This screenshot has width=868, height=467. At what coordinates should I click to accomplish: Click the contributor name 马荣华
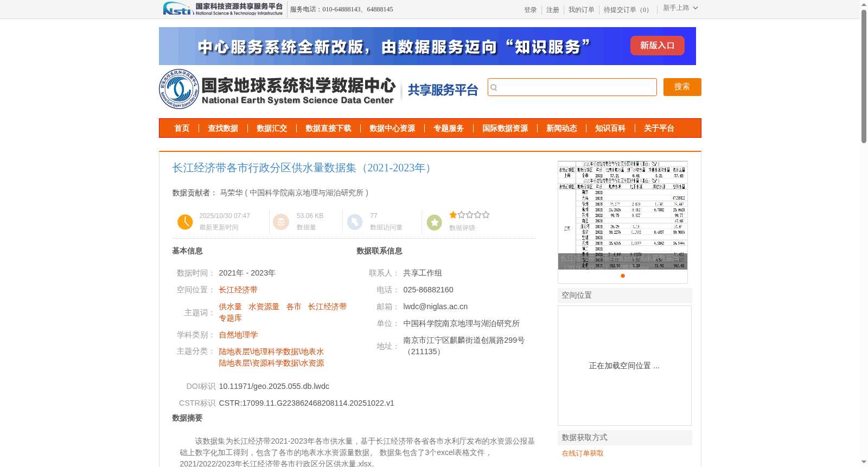231,193
